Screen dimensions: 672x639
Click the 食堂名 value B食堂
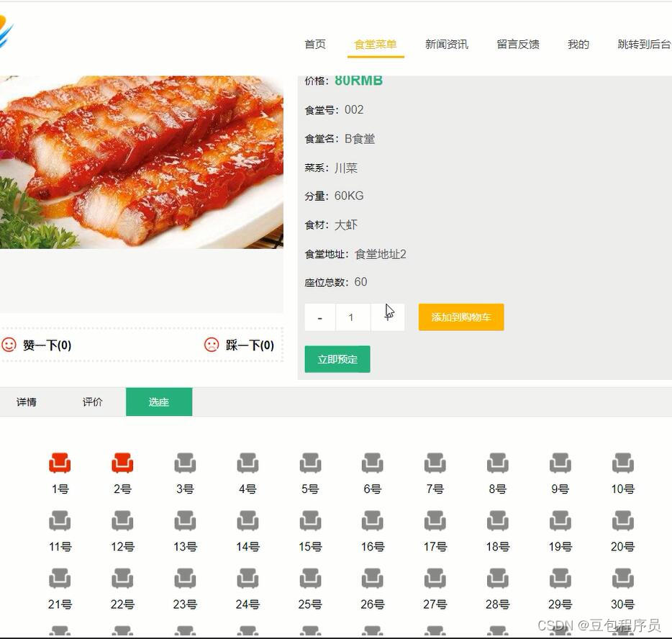tap(360, 139)
